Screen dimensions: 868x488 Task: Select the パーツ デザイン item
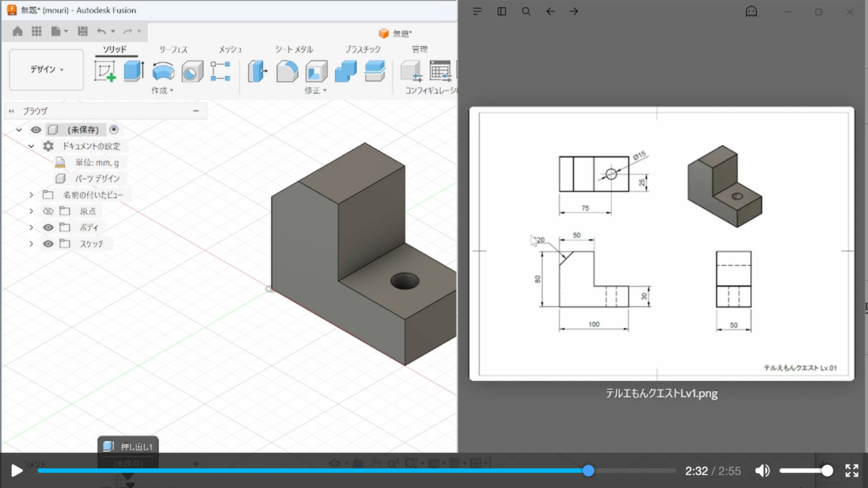coord(97,179)
